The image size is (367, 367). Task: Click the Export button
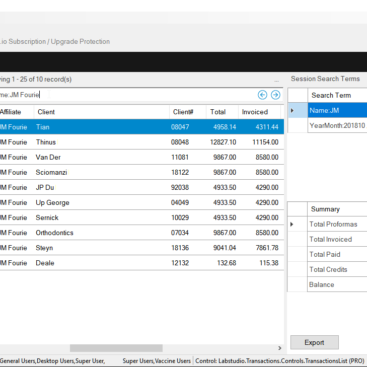point(314,343)
